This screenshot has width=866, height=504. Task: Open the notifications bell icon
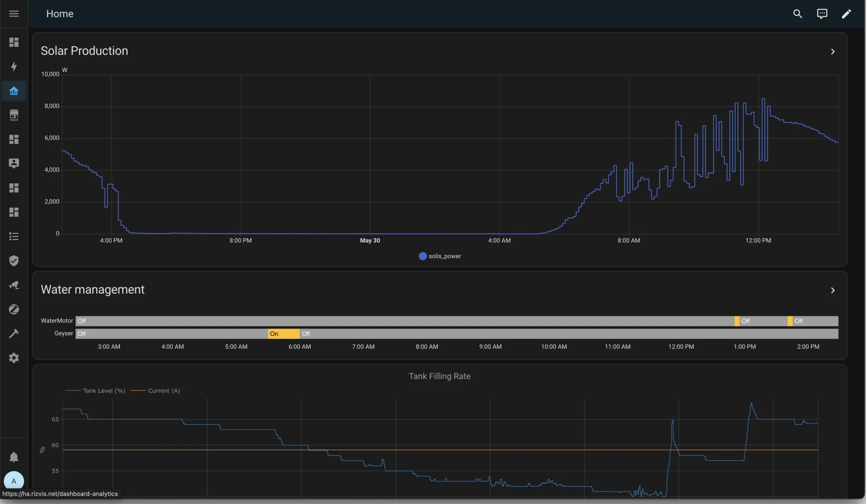click(x=14, y=457)
